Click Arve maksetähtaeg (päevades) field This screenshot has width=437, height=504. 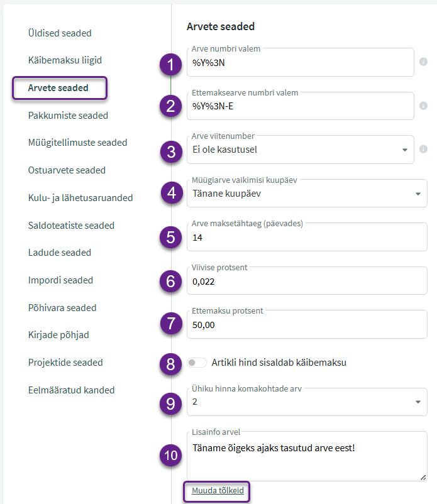point(307,237)
